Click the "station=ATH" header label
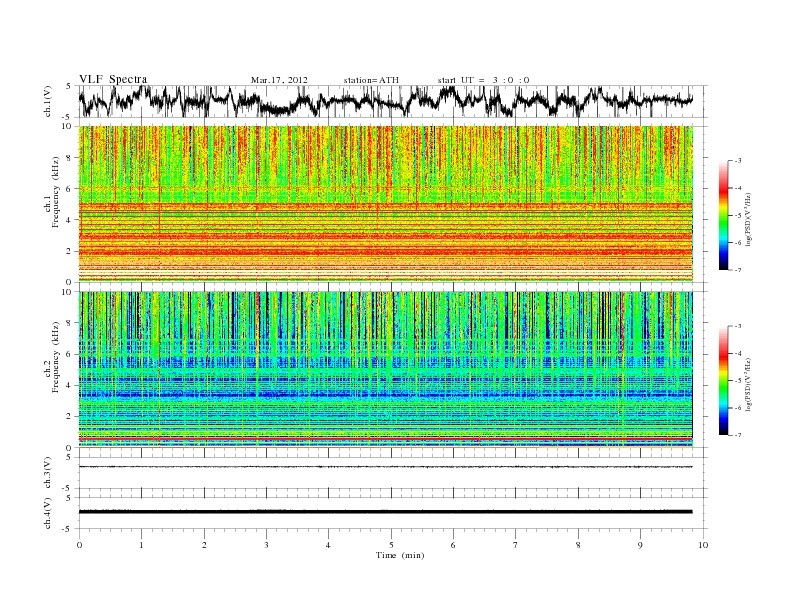The width and height of the screenshot is (792, 612). tap(371, 80)
